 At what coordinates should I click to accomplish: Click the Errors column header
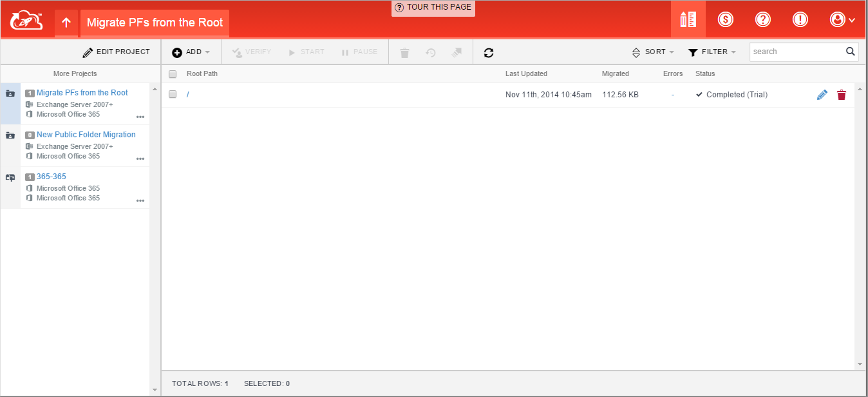[x=673, y=74]
